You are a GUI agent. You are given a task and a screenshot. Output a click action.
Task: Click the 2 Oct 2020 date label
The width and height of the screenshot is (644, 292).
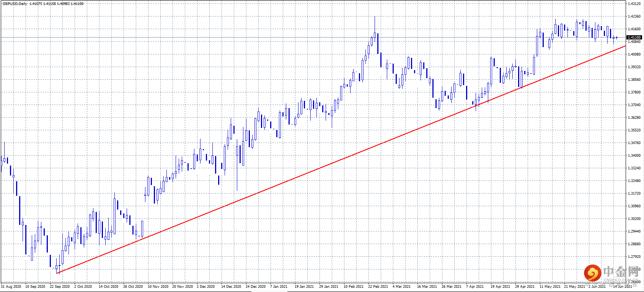[x=83, y=287]
